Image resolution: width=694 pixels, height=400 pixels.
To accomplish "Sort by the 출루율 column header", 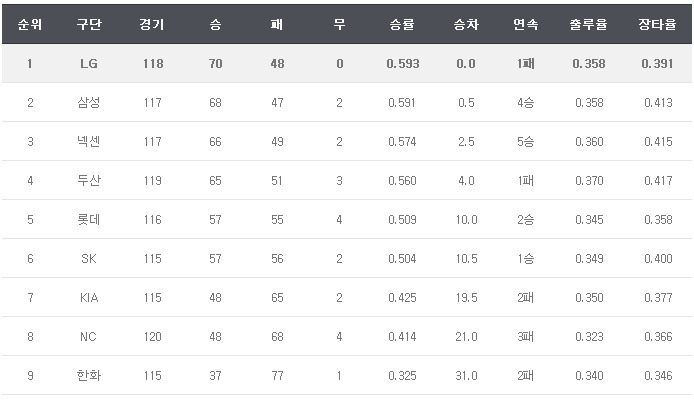I will coord(589,24).
